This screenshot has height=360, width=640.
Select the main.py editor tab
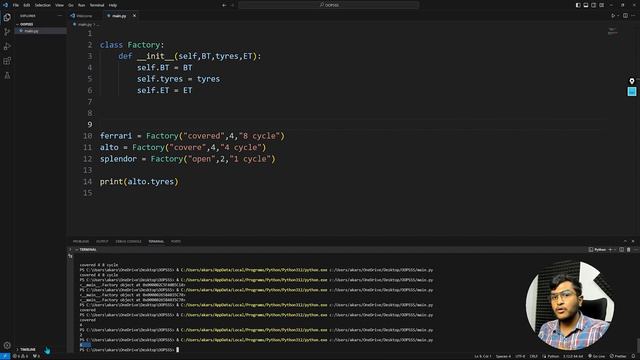coord(119,16)
